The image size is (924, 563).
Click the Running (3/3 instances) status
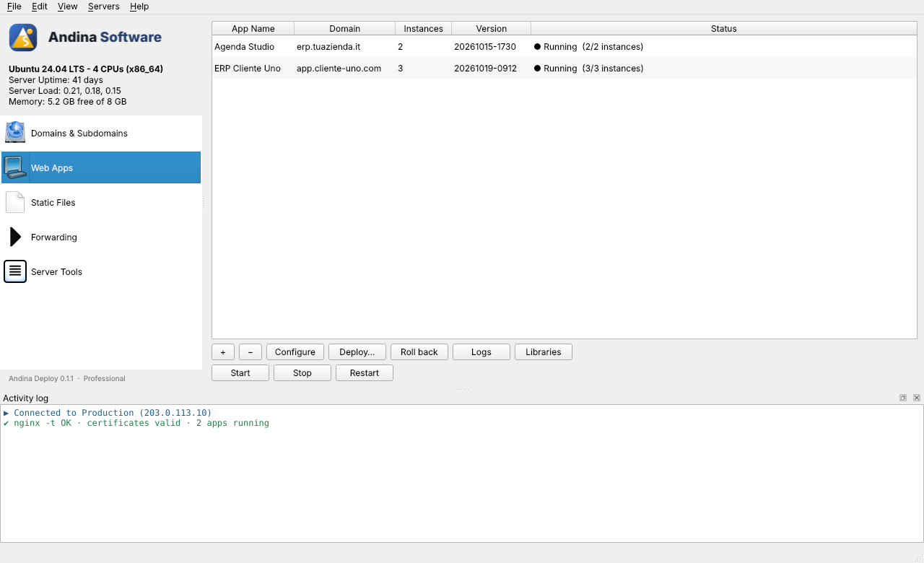pos(589,69)
